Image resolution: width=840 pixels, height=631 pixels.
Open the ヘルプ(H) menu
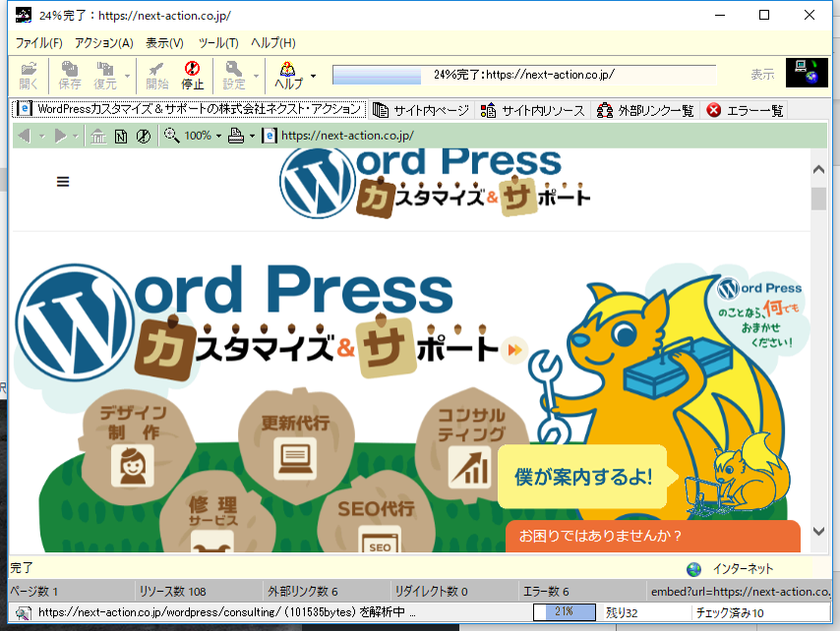point(273,43)
